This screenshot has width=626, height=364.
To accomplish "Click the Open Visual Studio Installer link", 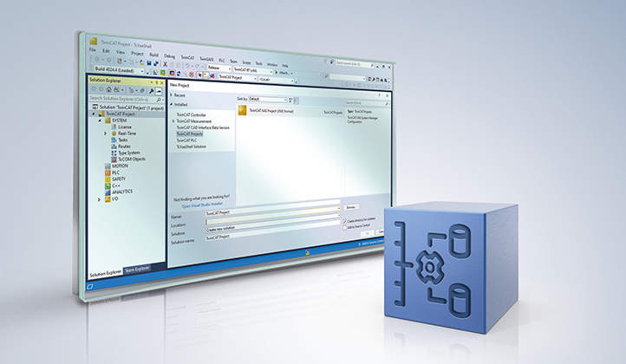I will pyautogui.click(x=202, y=205).
